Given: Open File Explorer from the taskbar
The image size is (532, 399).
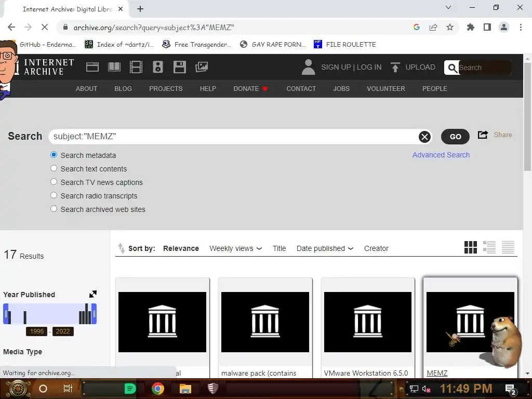Looking at the screenshot, I should click(x=185, y=389).
